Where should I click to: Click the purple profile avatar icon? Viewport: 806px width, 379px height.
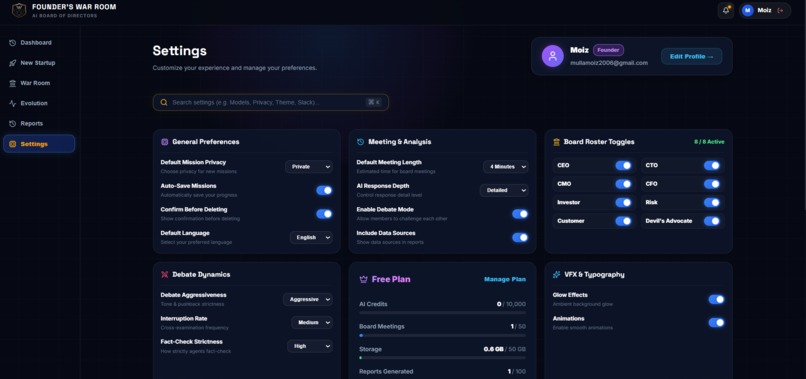tap(553, 56)
